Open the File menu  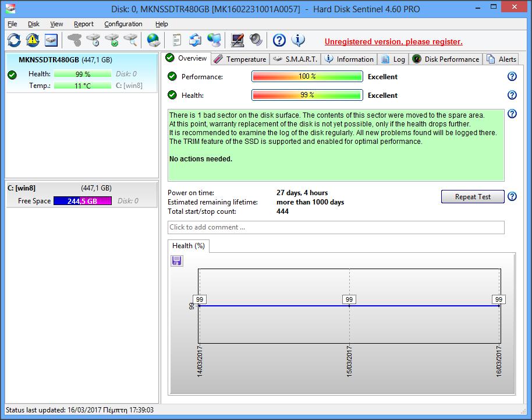[12, 24]
